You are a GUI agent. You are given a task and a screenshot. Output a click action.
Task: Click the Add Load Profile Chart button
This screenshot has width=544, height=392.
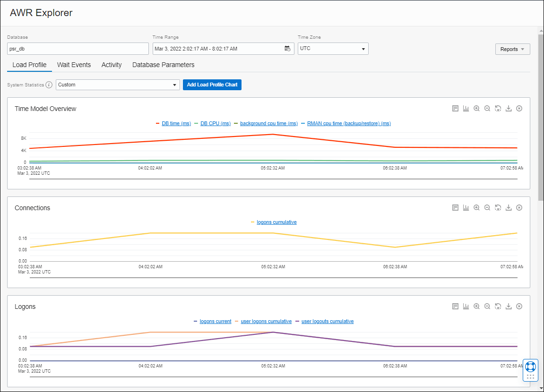pos(212,85)
